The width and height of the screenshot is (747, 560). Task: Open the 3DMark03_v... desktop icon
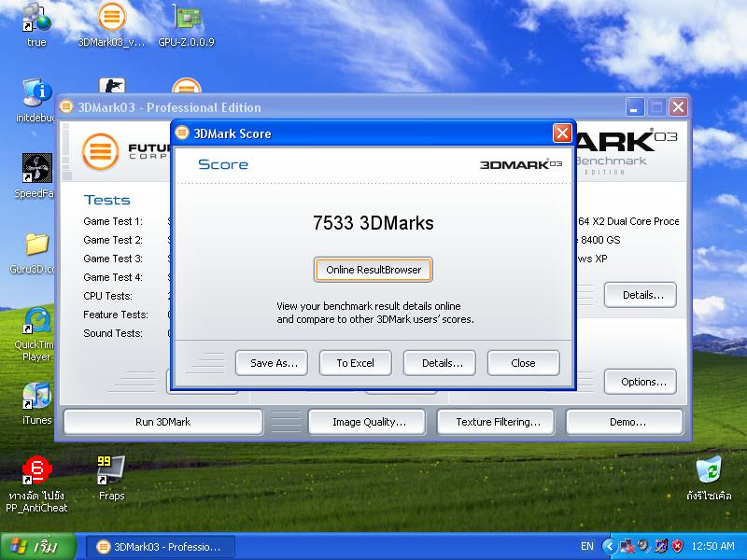111,18
